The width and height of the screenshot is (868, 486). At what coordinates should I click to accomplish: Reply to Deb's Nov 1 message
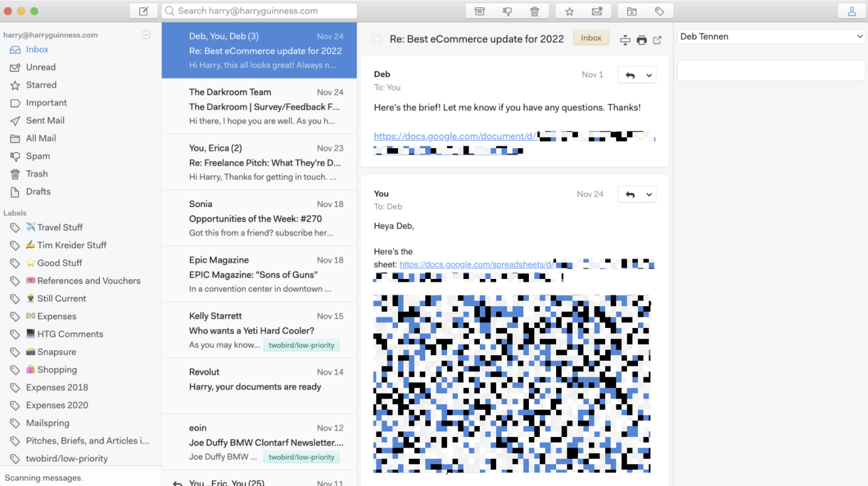point(631,75)
